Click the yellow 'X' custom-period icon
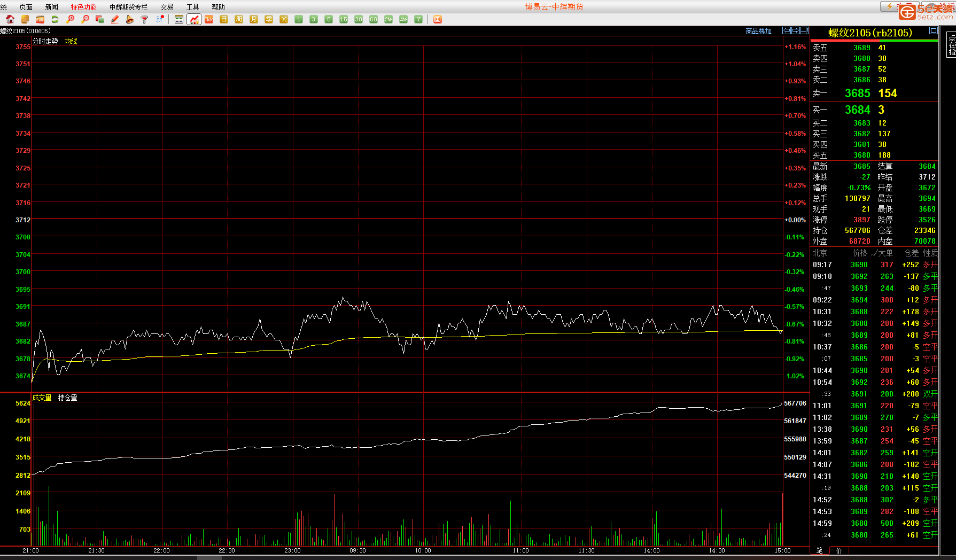The image size is (956, 560). pos(284,19)
